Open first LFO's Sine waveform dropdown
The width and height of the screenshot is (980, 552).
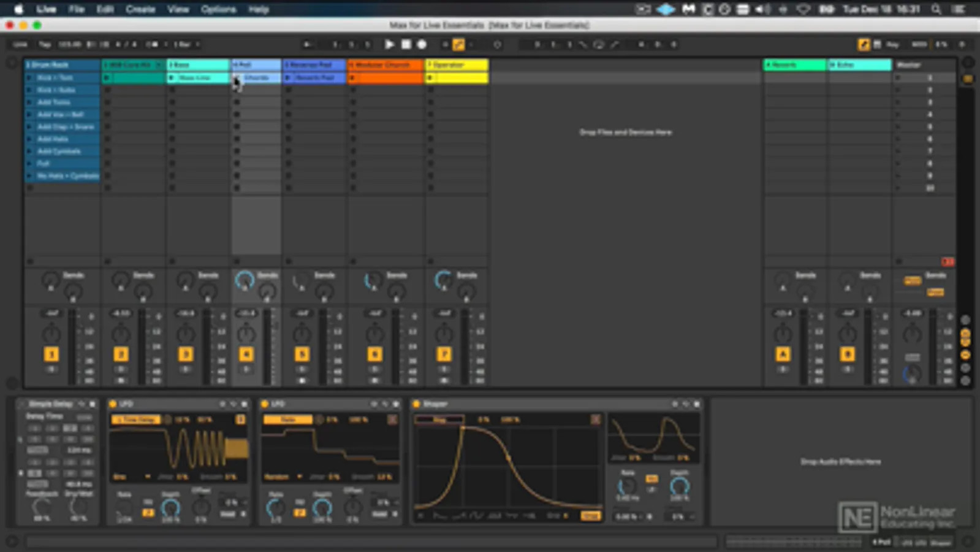point(131,477)
